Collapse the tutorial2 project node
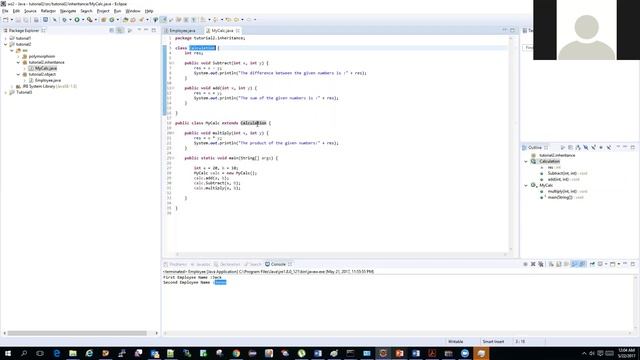The width and height of the screenshot is (640, 360). click(6, 44)
